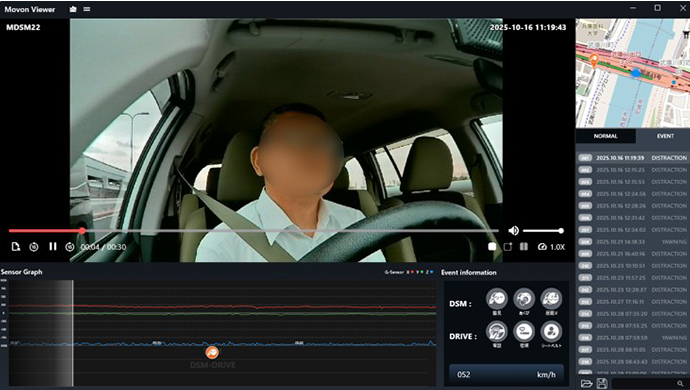Select event 2025.10.28 08:11:05 DISTRACTION
This screenshot has width=690, height=390.
[633, 350]
